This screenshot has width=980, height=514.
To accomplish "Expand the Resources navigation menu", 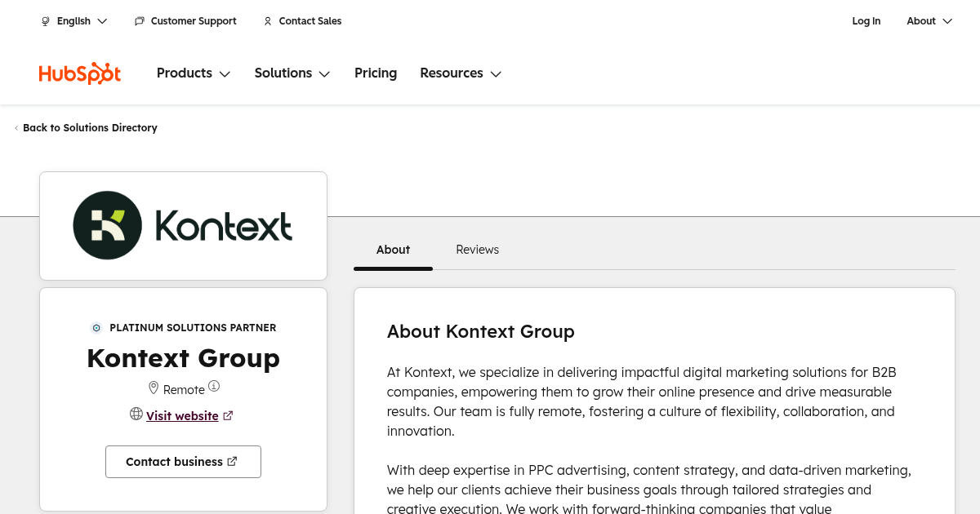I will (461, 73).
